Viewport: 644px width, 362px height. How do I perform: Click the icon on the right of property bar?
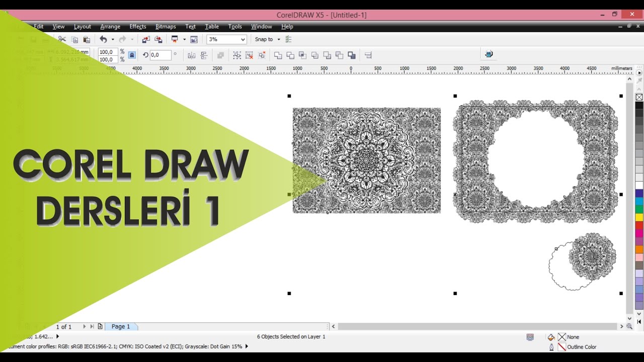(x=489, y=54)
